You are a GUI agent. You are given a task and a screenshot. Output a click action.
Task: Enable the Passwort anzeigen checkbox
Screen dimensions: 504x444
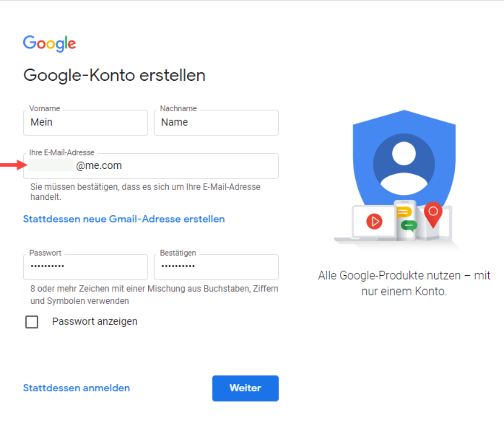tap(32, 322)
